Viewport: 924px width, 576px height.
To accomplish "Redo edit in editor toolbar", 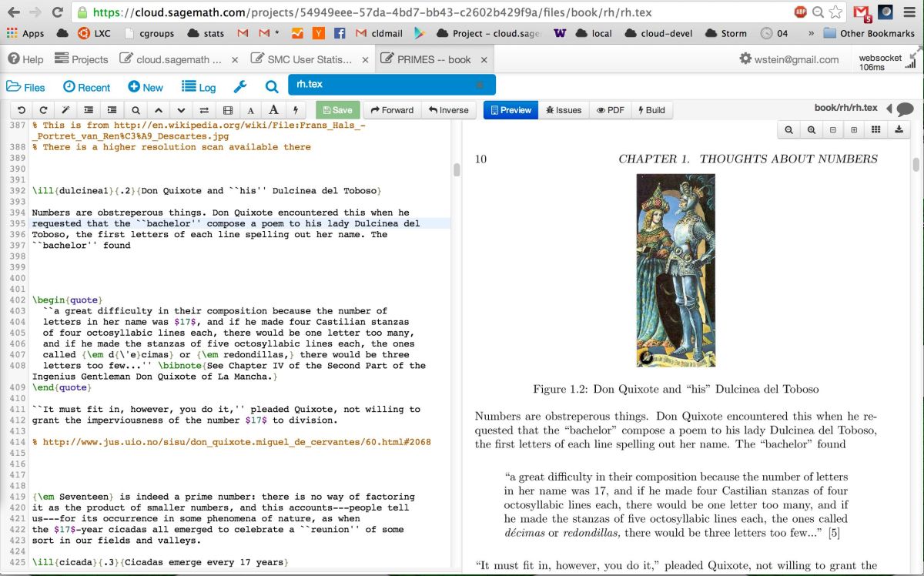I will coord(43,110).
